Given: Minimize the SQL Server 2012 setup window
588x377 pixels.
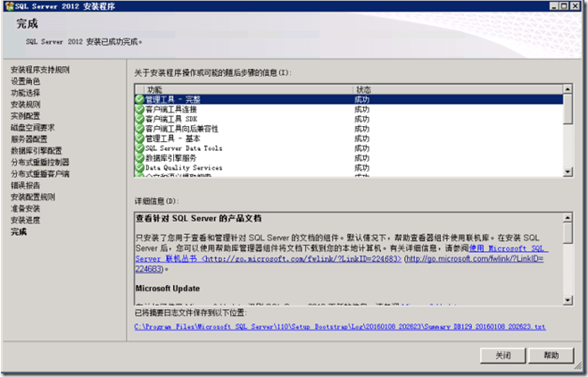Looking at the screenshot, I should [554, 6].
